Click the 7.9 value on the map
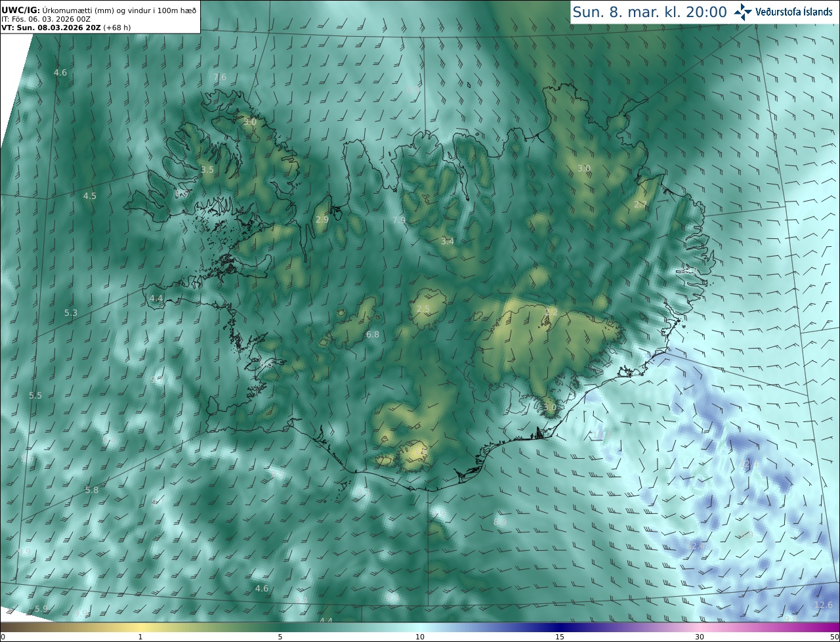 (399, 219)
